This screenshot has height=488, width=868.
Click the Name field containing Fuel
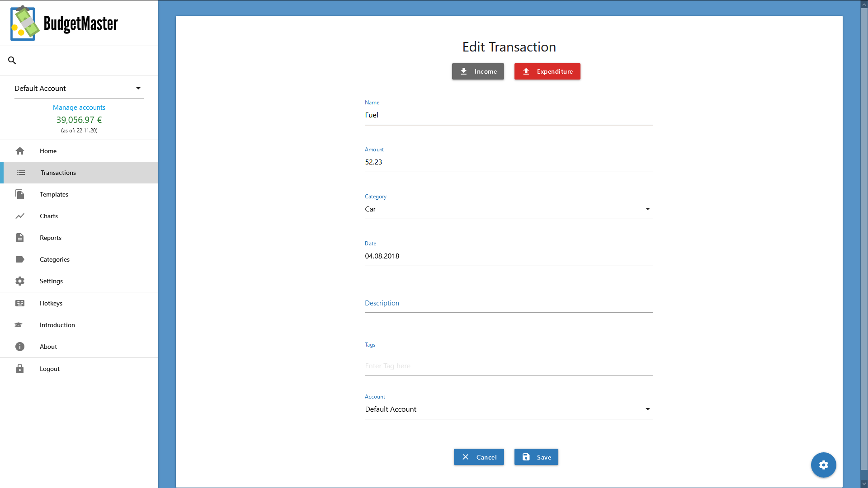pos(509,115)
